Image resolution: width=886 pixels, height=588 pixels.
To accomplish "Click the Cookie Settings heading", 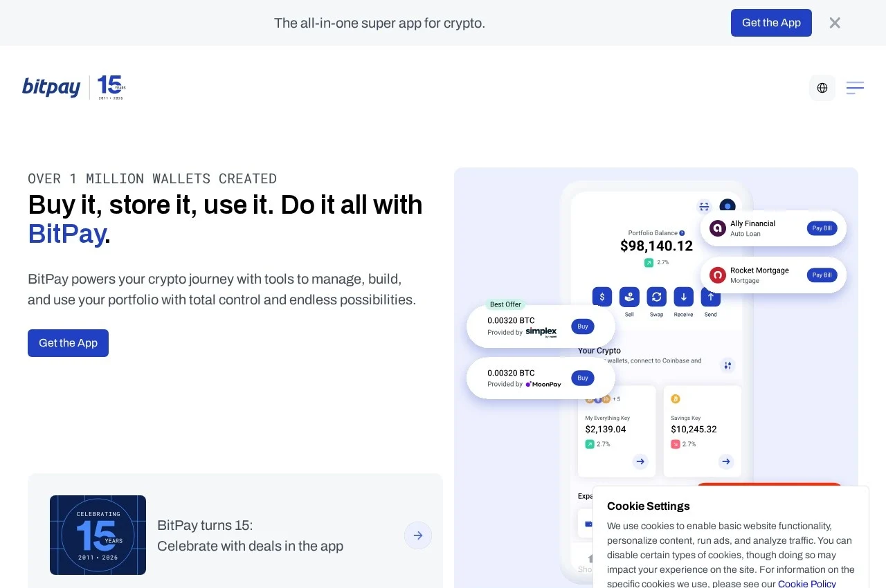I will (x=649, y=506).
